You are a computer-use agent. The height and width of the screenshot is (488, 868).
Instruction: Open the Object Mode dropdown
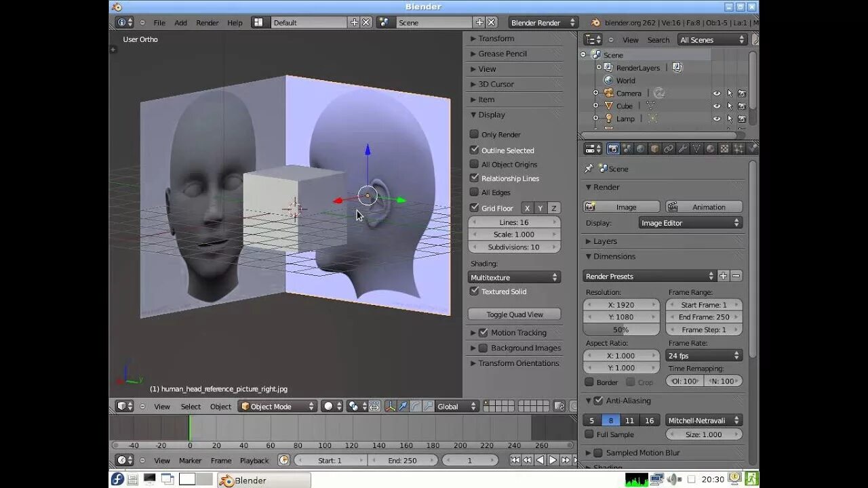[277, 407]
